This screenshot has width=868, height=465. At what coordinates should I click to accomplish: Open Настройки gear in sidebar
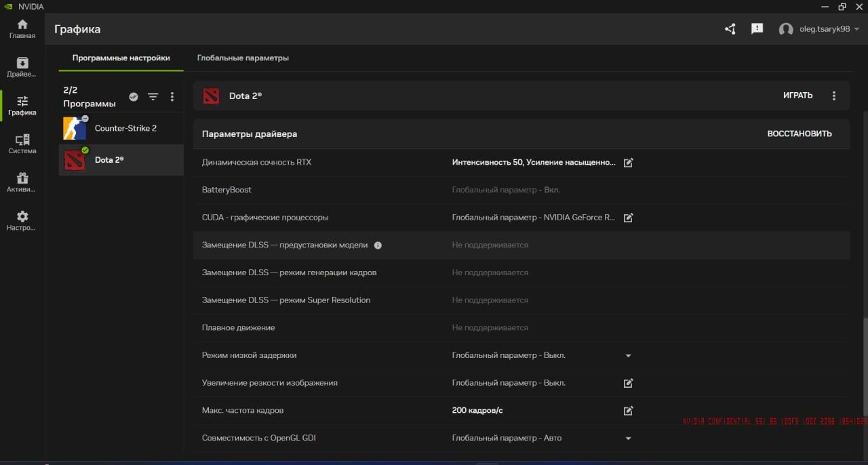[x=22, y=221]
